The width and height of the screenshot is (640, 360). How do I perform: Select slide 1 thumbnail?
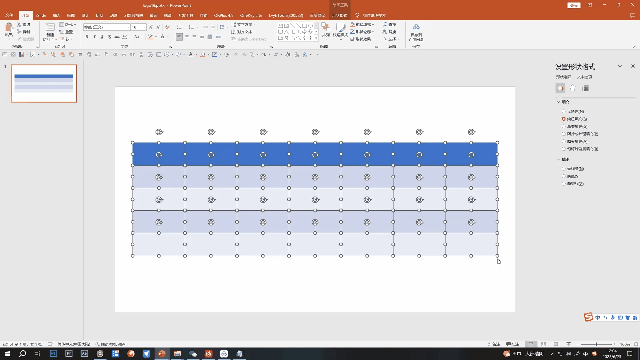point(44,83)
